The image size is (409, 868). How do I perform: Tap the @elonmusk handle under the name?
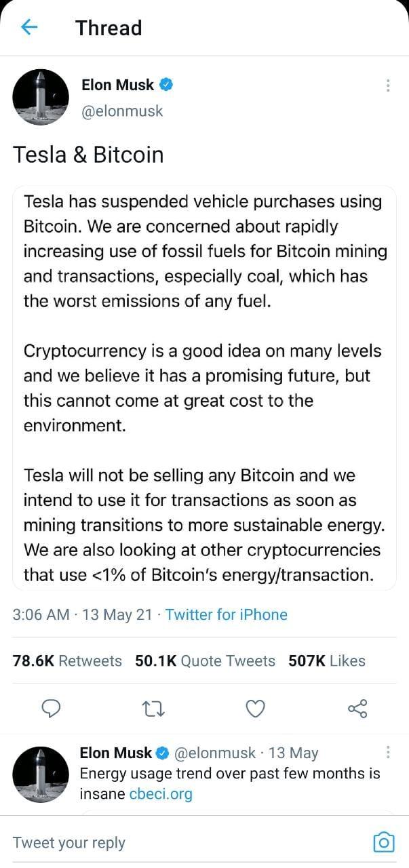coord(122,111)
